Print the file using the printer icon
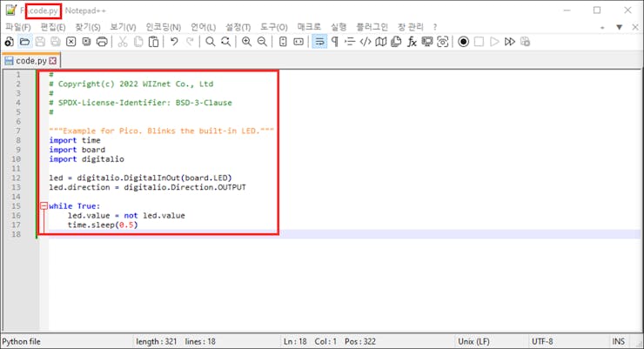Viewport: 644px width, 349px height. (102, 42)
